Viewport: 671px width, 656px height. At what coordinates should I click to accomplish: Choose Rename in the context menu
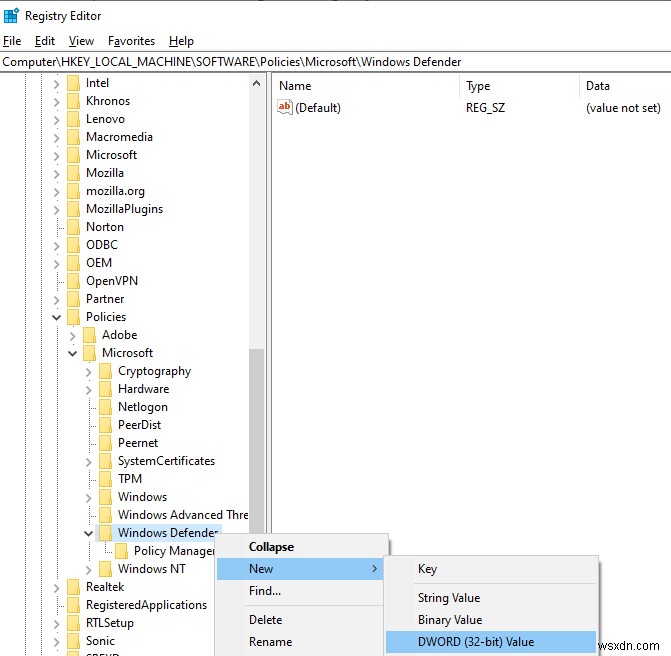(300, 642)
